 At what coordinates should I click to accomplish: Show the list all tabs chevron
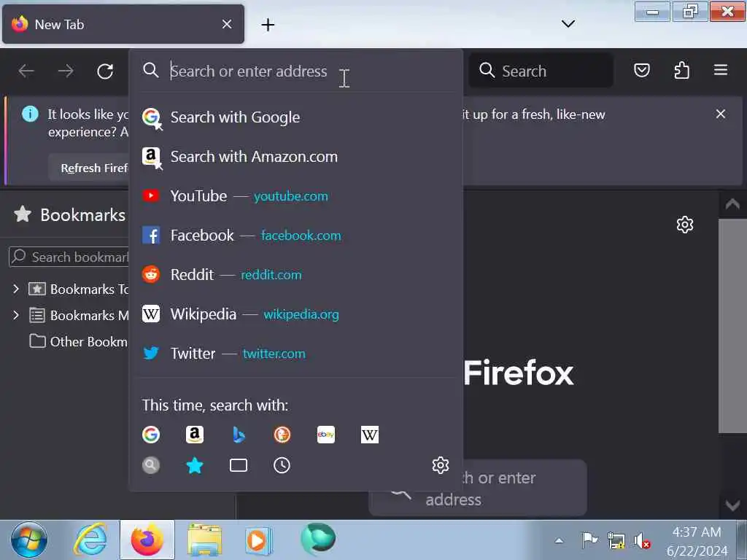pos(568,24)
